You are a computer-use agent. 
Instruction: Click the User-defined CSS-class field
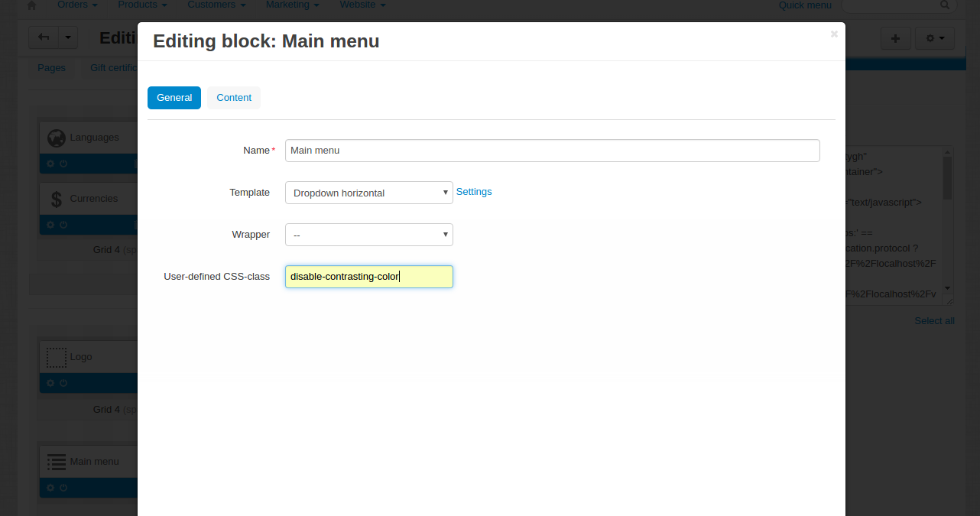point(369,277)
